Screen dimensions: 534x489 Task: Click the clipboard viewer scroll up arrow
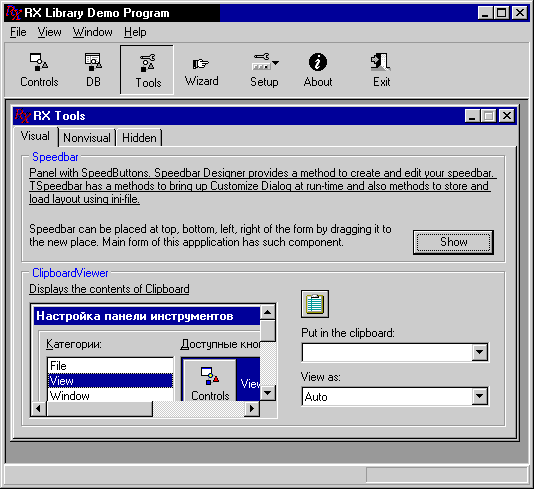268,312
